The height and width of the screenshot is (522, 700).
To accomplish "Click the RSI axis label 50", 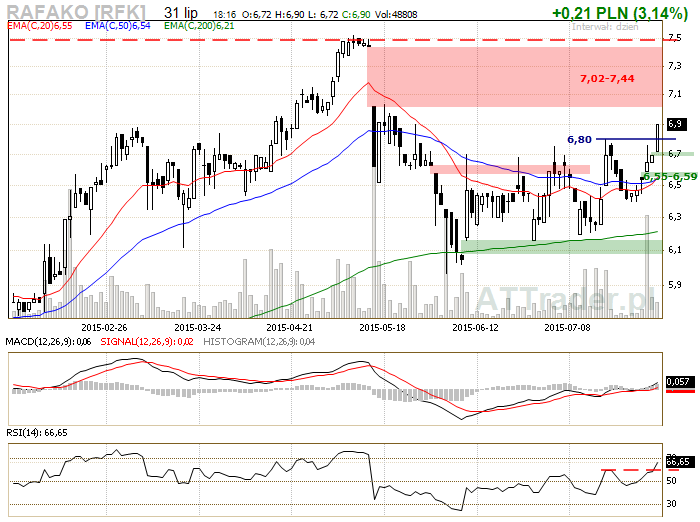I will 671,481.
